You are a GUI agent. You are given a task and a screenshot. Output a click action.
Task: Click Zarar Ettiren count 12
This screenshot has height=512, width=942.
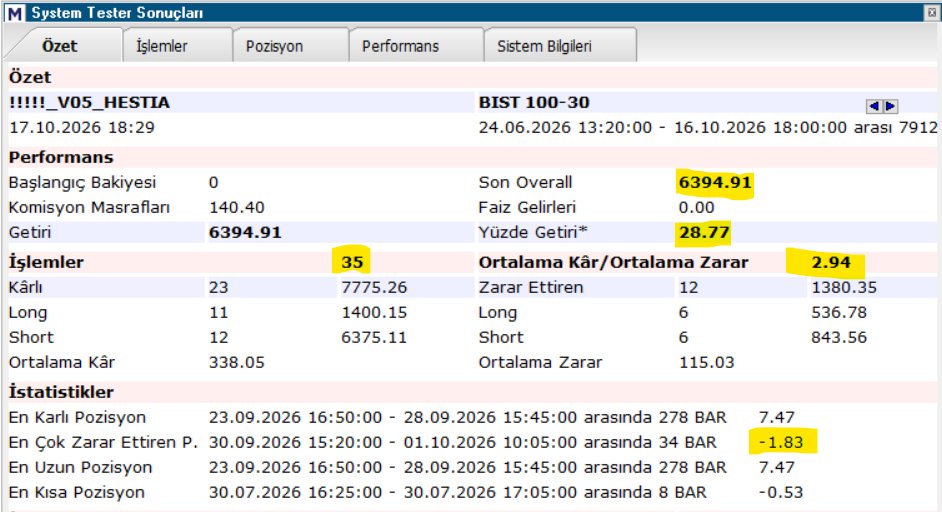point(688,287)
